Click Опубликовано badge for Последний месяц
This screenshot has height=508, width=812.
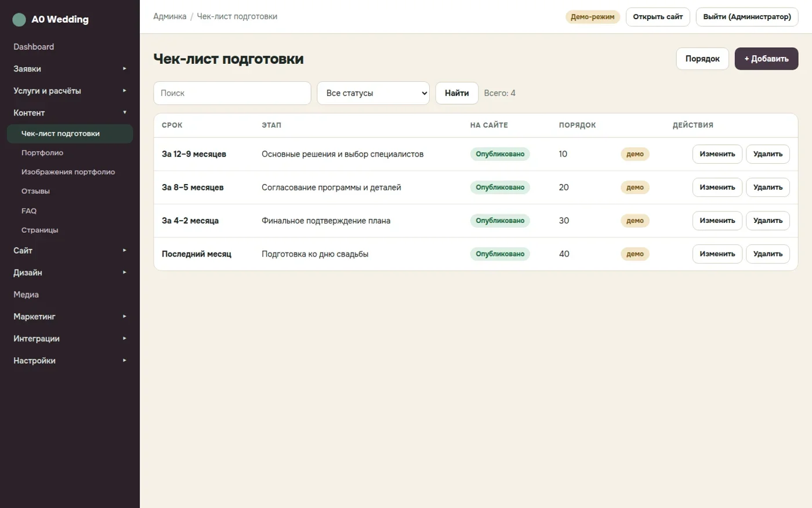tap(500, 254)
